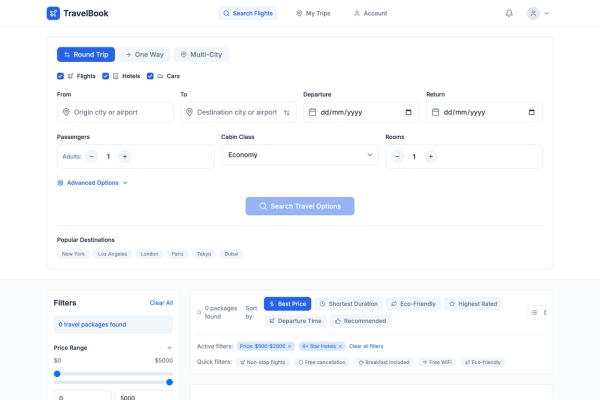Enable Eco-friendly quick filter
This screenshot has height=400, width=600.
click(483, 362)
